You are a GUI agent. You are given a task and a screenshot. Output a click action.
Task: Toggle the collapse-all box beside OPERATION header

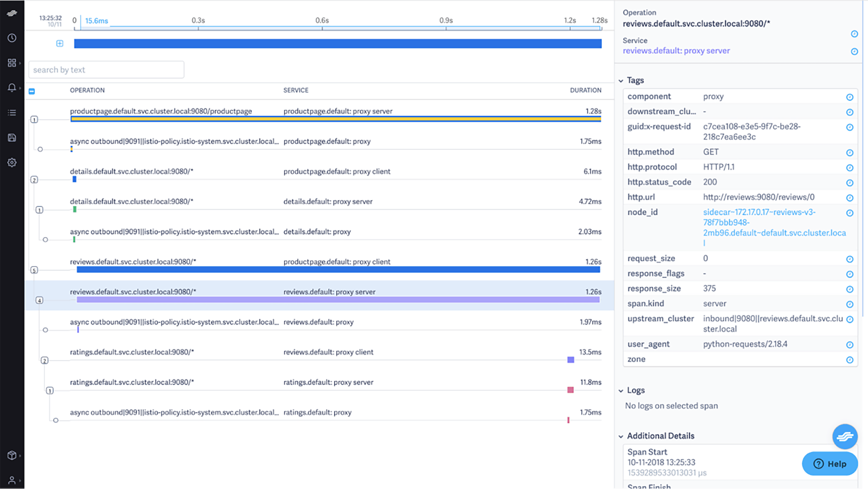click(x=32, y=91)
